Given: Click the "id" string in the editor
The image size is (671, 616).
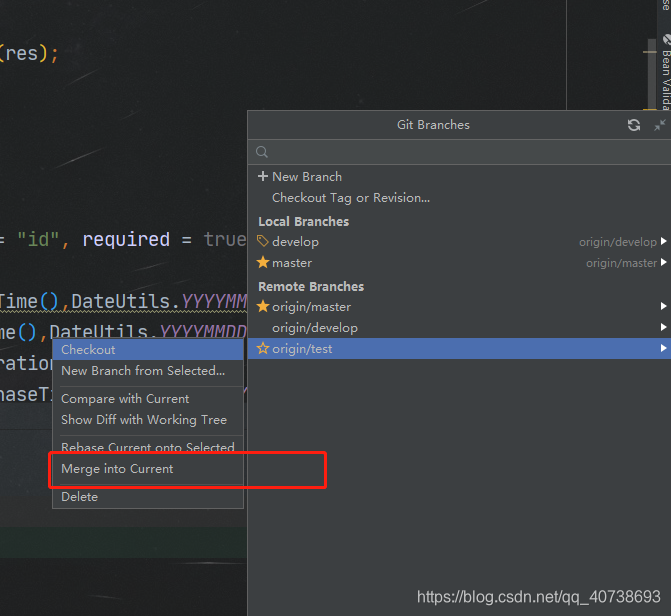Looking at the screenshot, I should (37, 239).
